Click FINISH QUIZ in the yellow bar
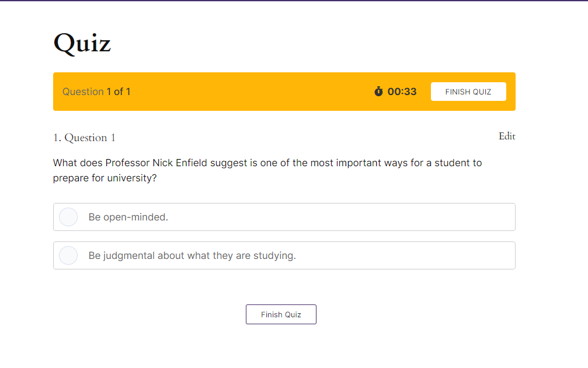This screenshot has height=368, width=588. coord(468,92)
